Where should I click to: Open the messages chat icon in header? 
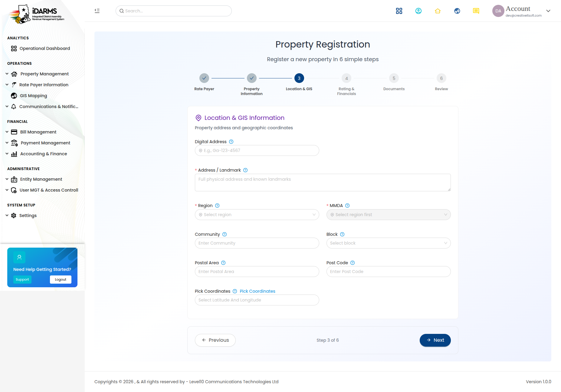click(476, 11)
